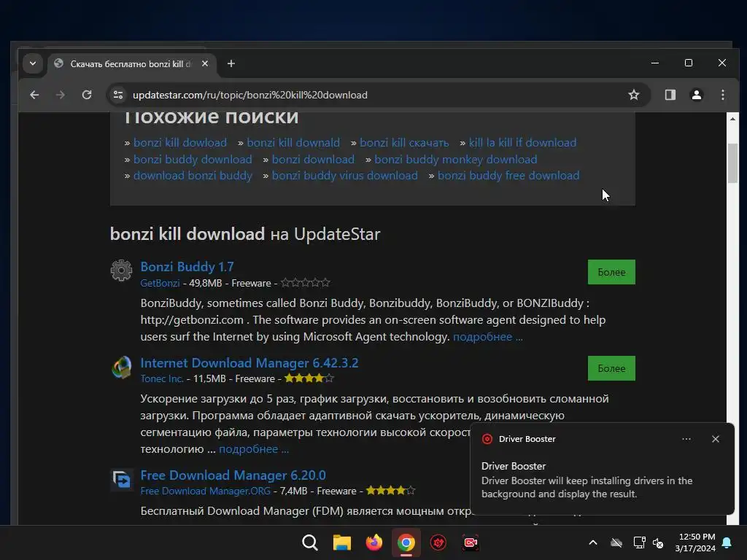The height and width of the screenshot is (560, 747).
Task: Open Driver Booster notification options menu
Action: click(686, 439)
